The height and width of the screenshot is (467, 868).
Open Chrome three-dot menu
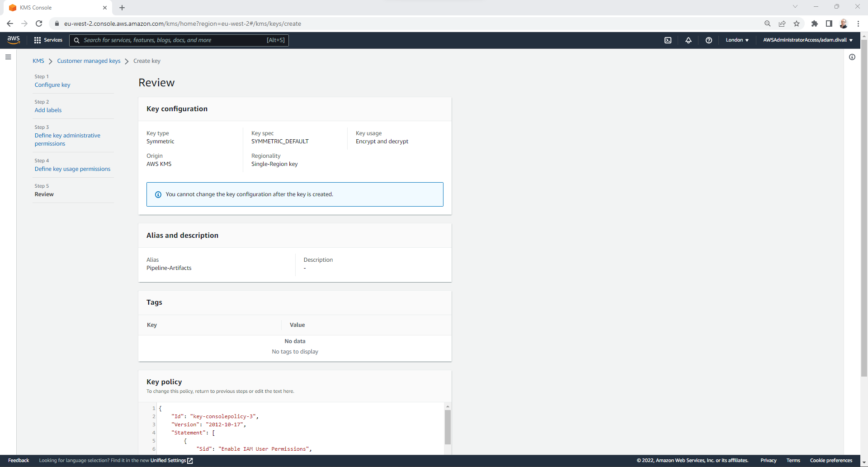pyautogui.click(x=858, y=24)
